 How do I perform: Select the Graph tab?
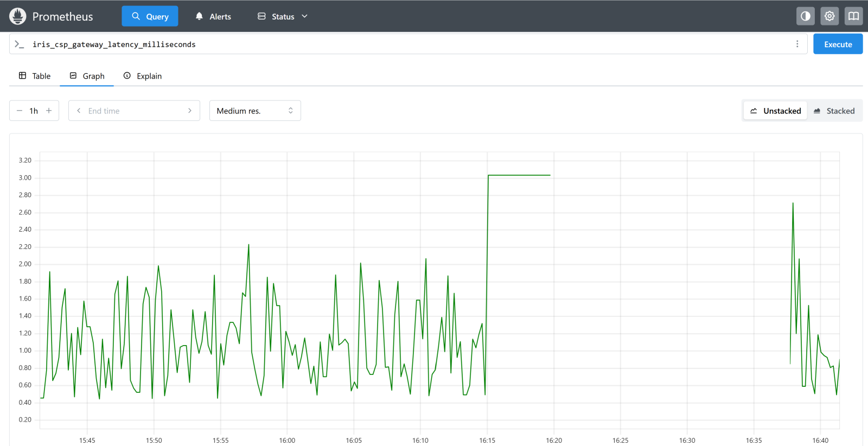tap(87, 76)
